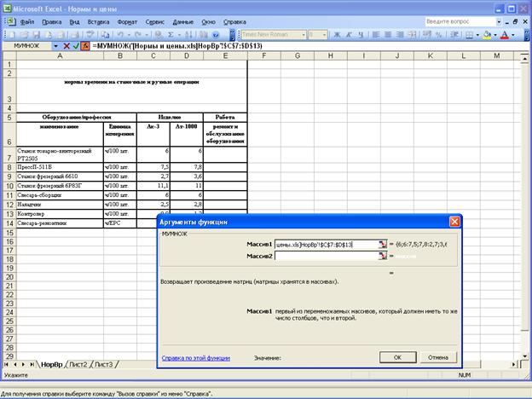Screen dimensions: 532x399
Task: Confirm formula with green checkmark
Action: coord(76,46)
